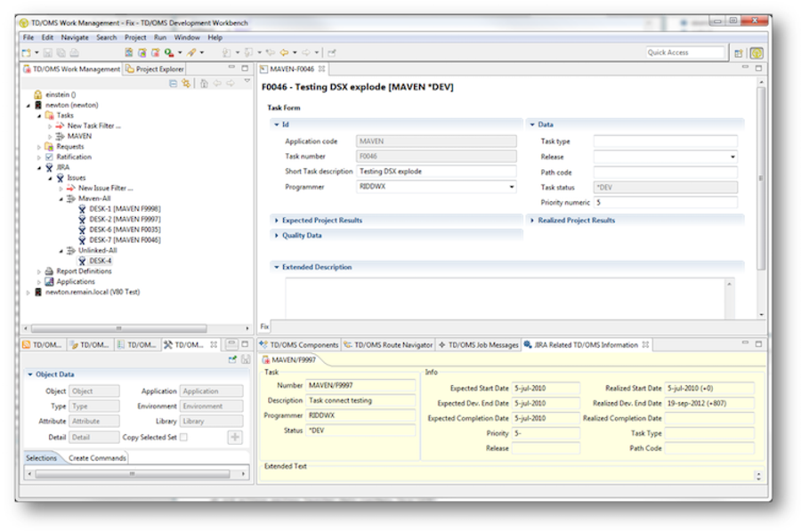Click the RSS-icon TD/OMS tab at bottom left
Viewport: 801px width, 532px height.
[43, 344]
